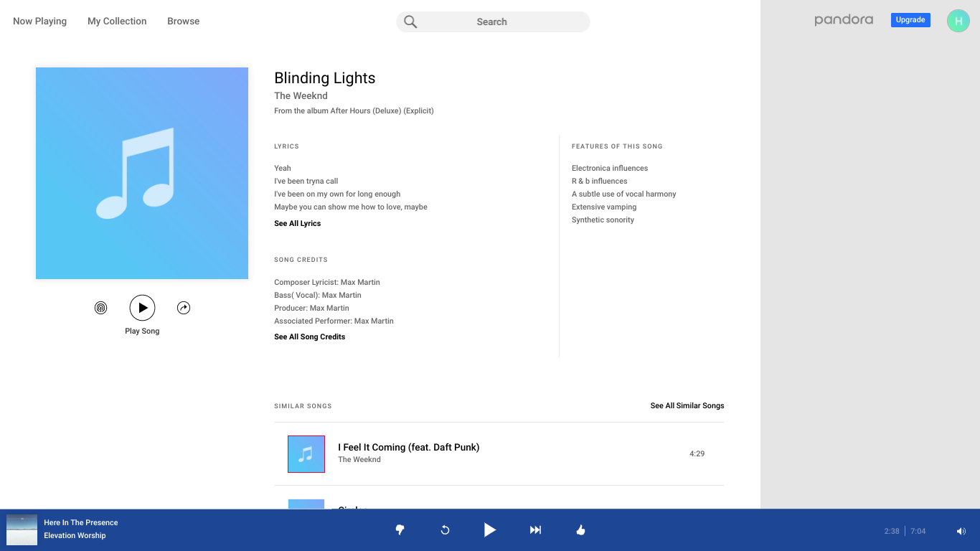Start a station from this song
The width and height of the screenshot is (980, 551).
pyautogui.click(x=100, y=307)
